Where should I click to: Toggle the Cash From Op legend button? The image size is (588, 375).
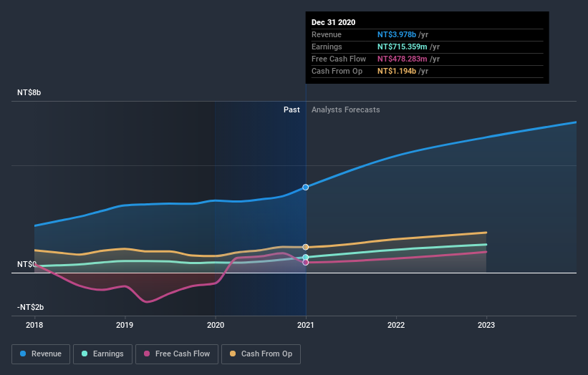point(261,354)
